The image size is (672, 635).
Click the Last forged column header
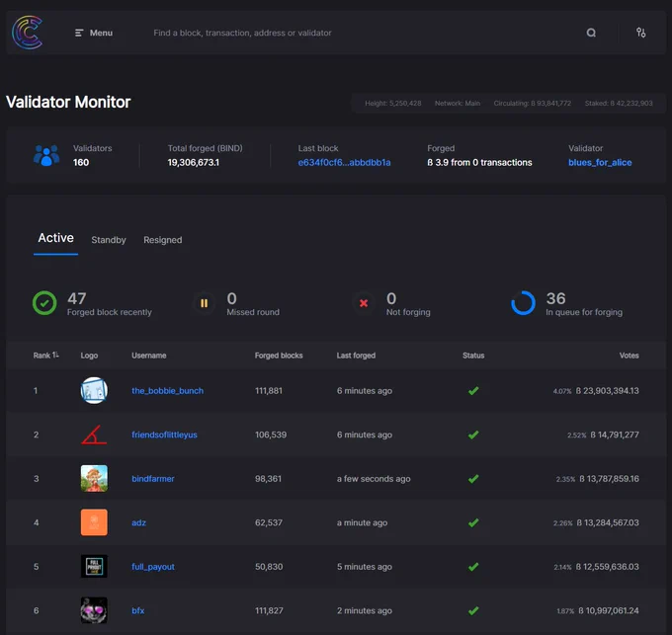(x=356, y=356)
